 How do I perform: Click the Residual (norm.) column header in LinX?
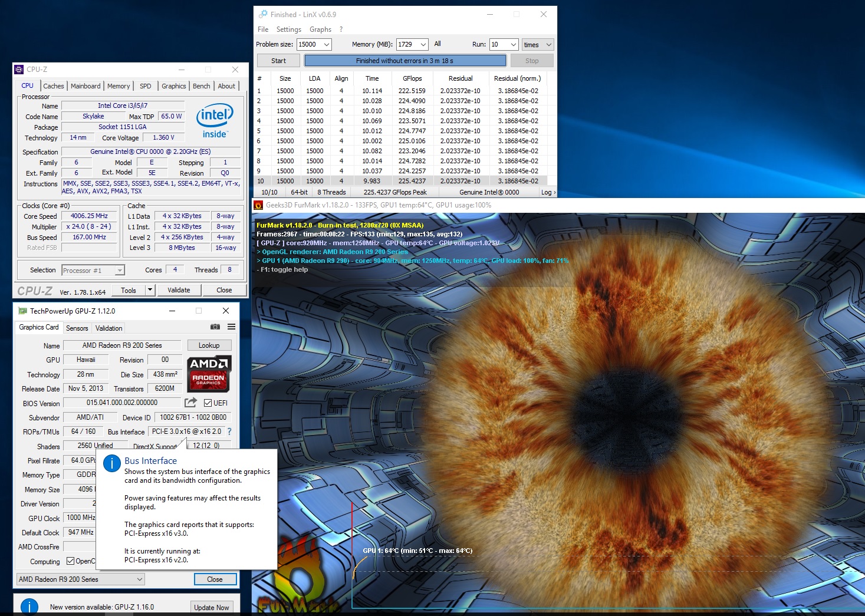517,78
